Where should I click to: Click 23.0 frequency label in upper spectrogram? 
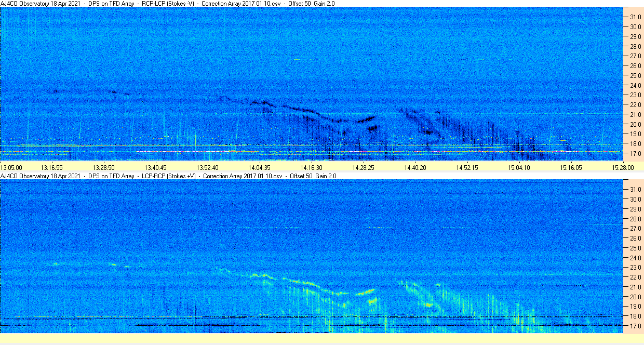click(636, 95)
